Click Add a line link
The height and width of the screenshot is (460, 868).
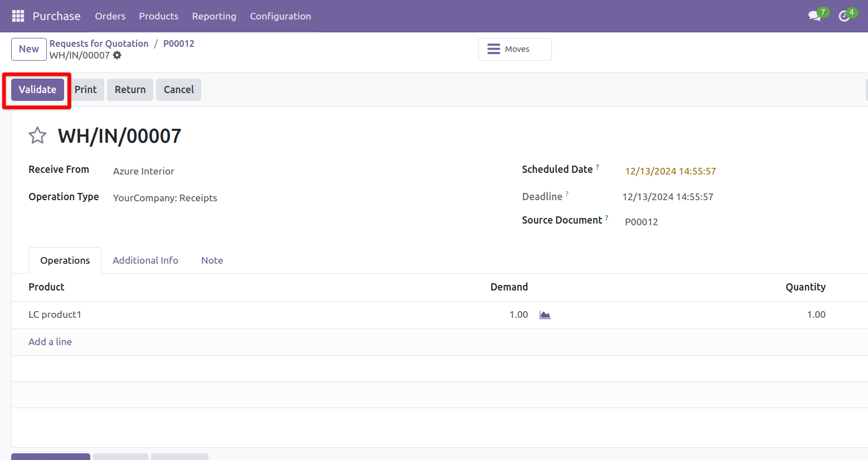click(x=50, y=342)
